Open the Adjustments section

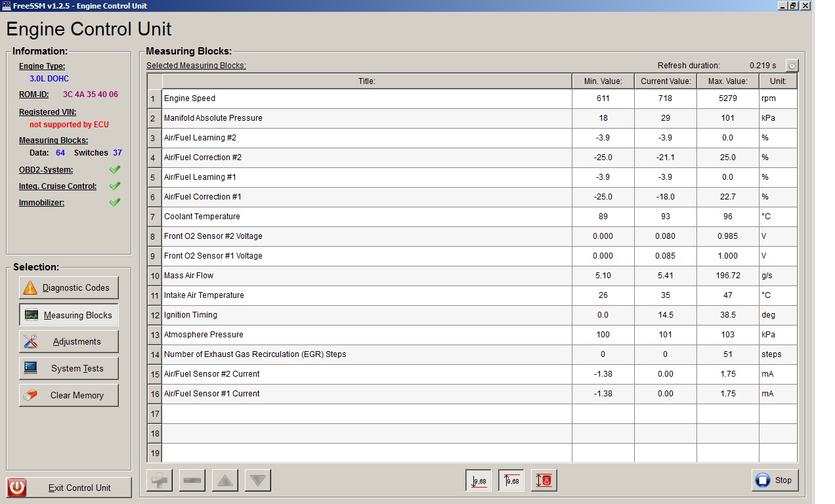(69, 341)
